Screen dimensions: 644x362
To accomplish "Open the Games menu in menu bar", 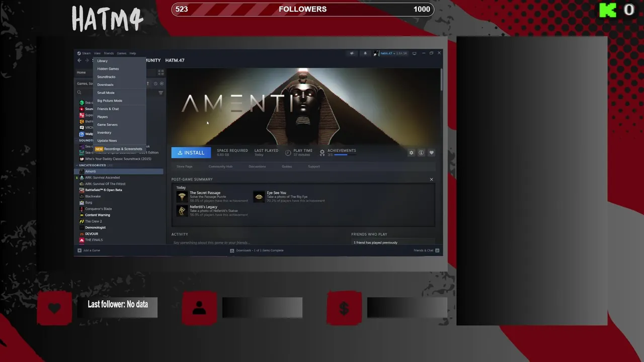I will coord(121,53).
